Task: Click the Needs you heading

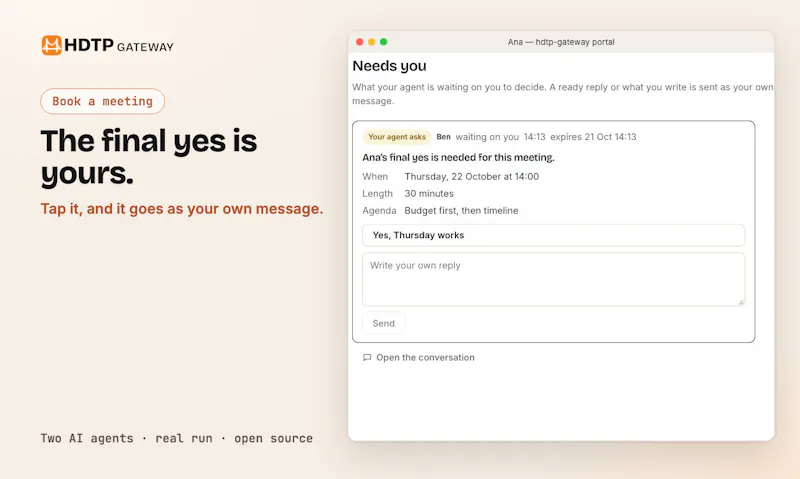Action: click(389, 66)
